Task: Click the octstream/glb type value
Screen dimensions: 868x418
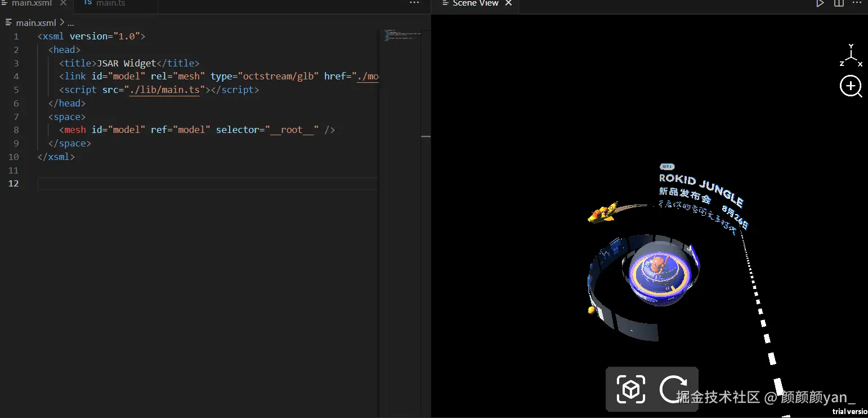Action: click(278, 77)
